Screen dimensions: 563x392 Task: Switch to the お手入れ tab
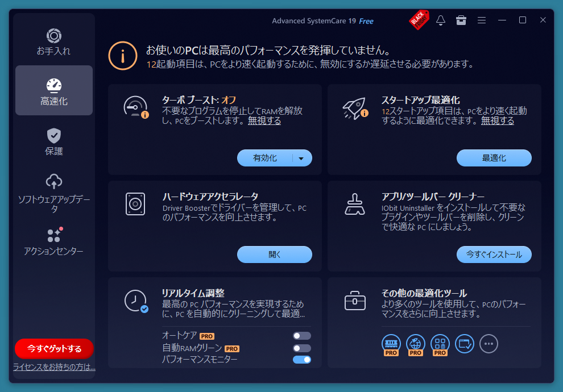54,42
